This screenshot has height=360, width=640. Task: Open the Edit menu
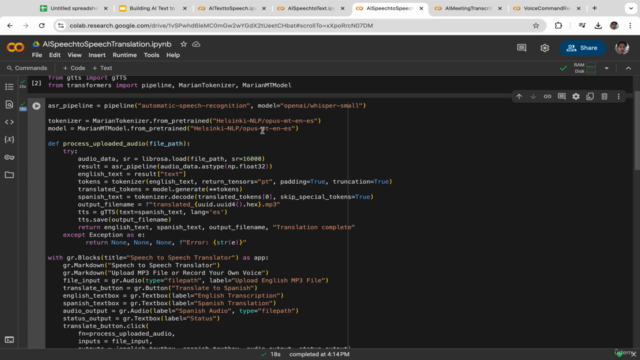tap(55, 55)
